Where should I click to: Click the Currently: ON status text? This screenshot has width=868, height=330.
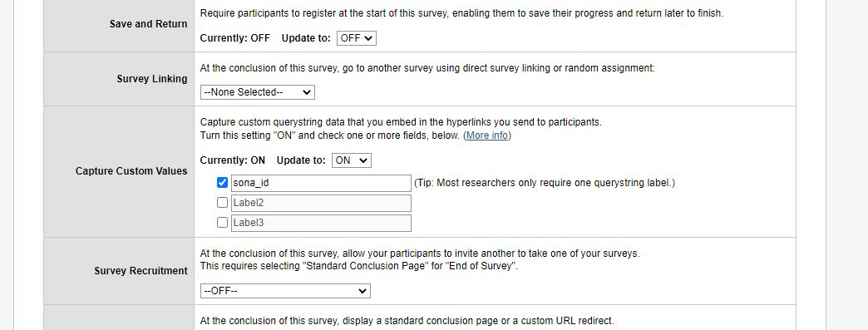pos(233,160)
